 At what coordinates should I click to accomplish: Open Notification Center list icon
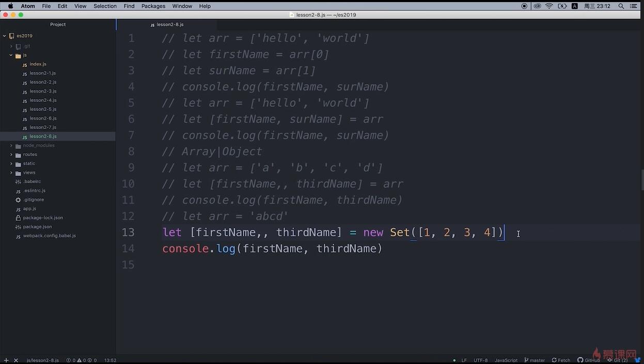[x=634, y=6]
